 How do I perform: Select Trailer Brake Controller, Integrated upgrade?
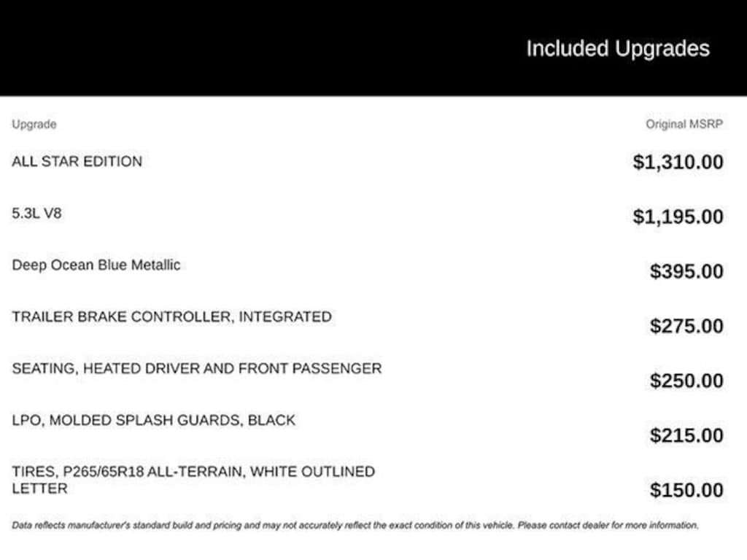click(x=171, y=316)
